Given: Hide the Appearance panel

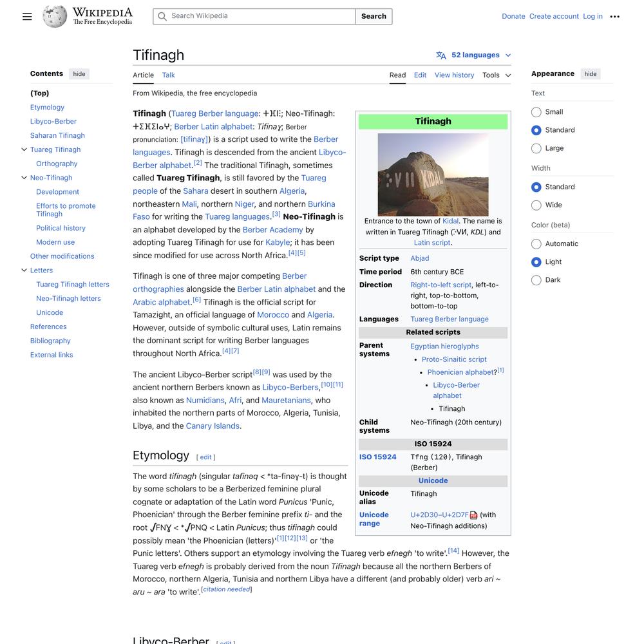Looking at the screenshot, I should (x=590, y=74).
